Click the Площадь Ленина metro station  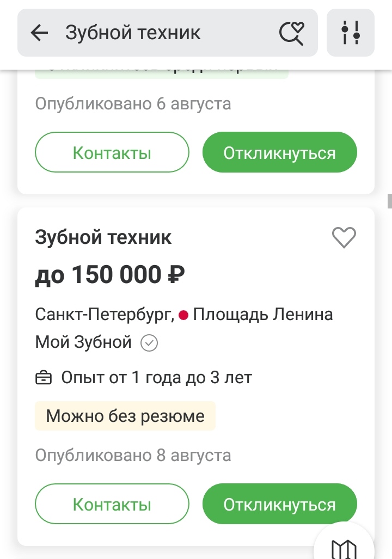263,315
